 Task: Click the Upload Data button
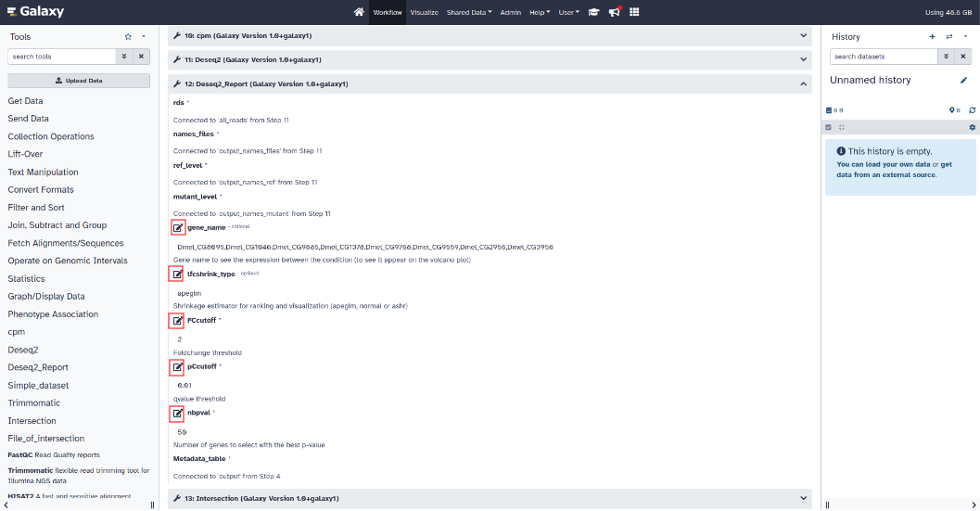pyautogui.click(x=79, y=81)
